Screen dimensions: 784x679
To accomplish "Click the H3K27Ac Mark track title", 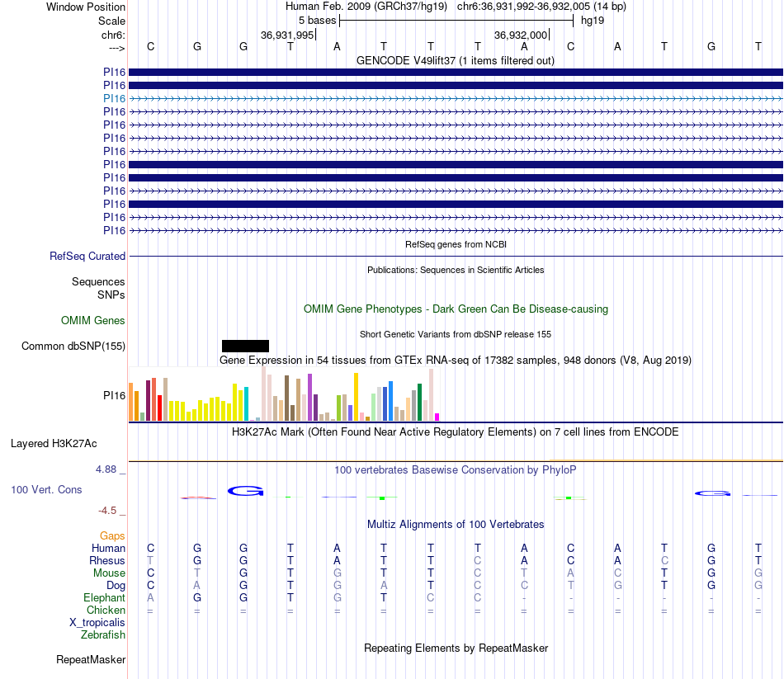I will pyautogui.click(x=456, y=432).
